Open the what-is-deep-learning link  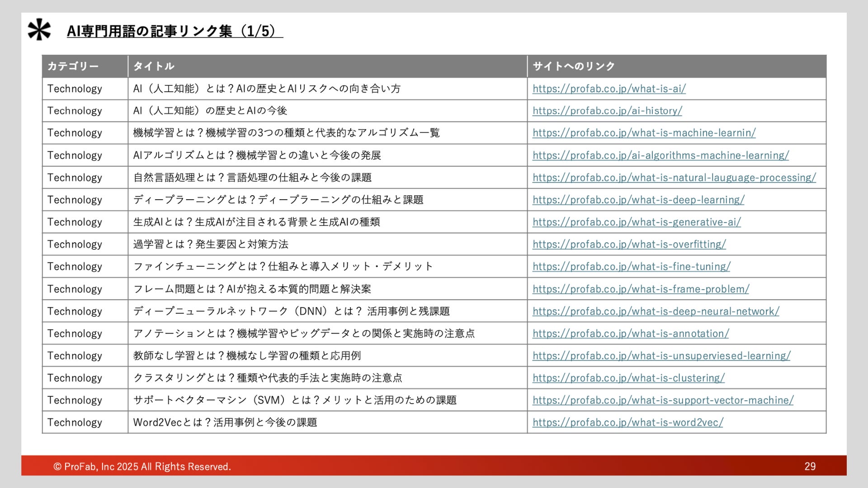(638, 200)
